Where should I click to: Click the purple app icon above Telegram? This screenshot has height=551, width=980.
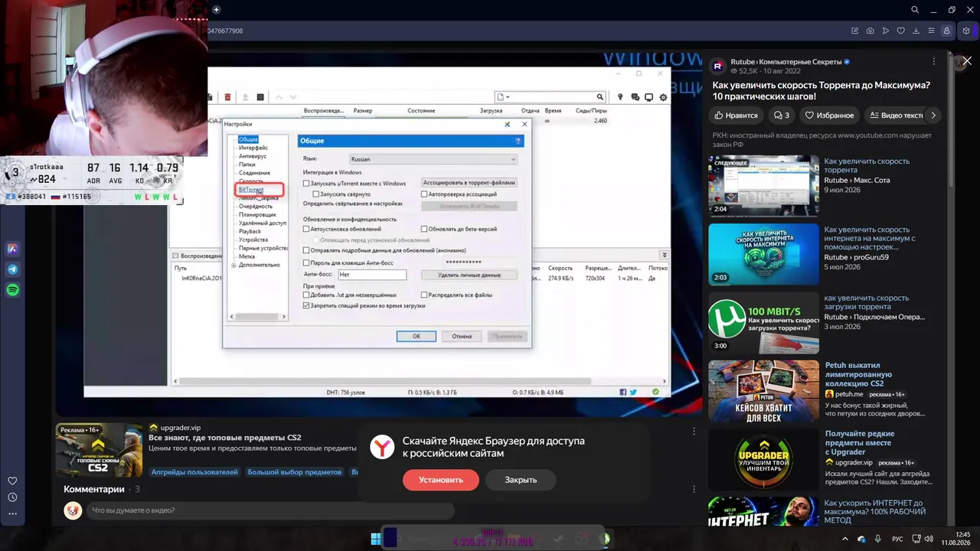pyautogui.click(x=12, y=249)
